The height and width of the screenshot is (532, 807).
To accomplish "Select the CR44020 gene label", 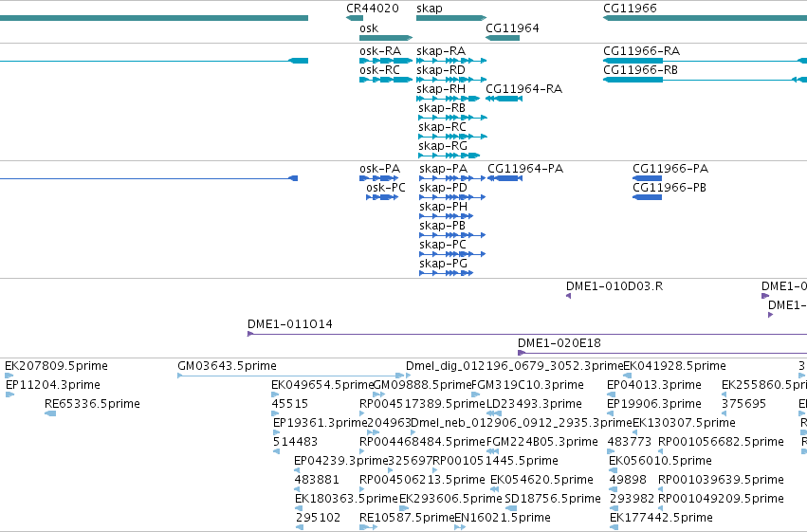I will (373, 9).
